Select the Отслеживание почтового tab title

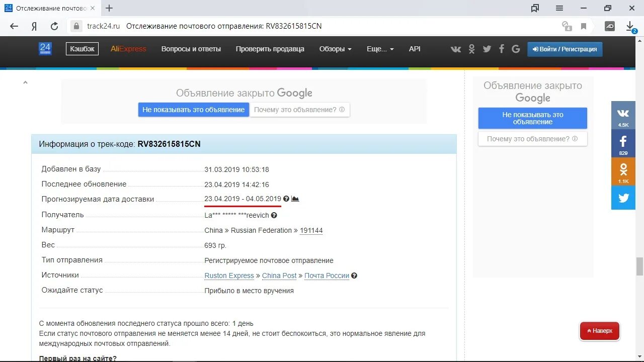[x=51, y=9]
